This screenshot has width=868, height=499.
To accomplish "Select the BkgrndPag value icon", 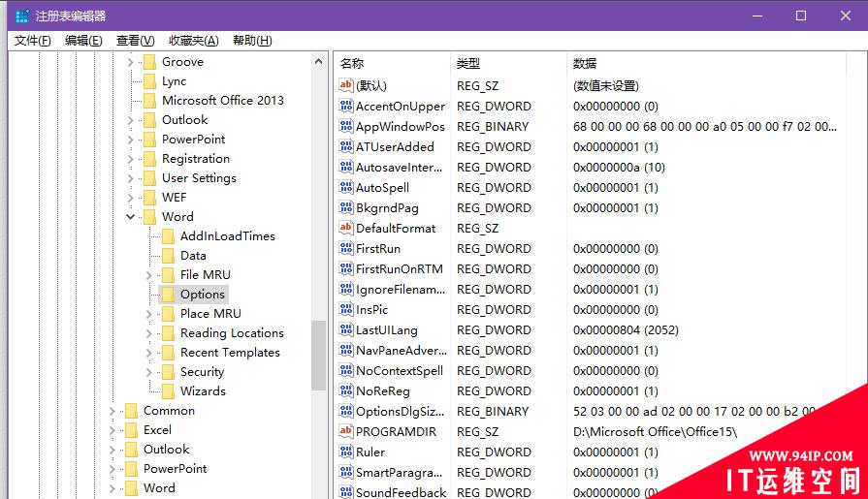I will (346, 207).
